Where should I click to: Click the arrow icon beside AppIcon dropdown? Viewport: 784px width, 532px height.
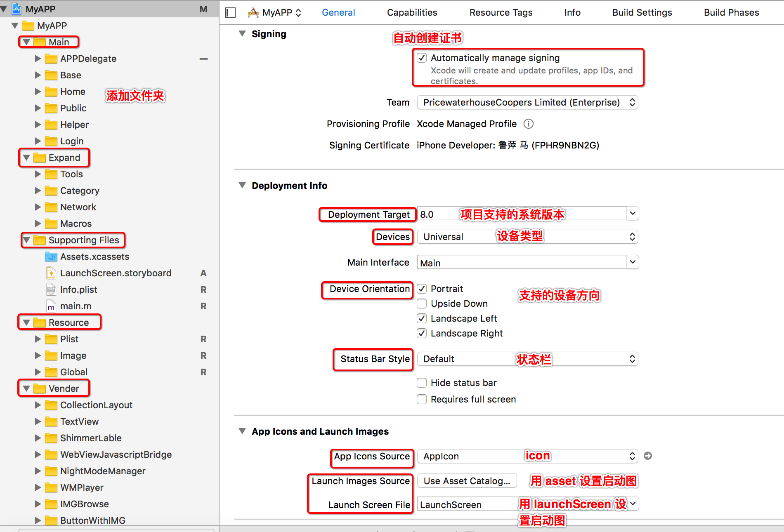pyautogui.click(x=648, y=456)
